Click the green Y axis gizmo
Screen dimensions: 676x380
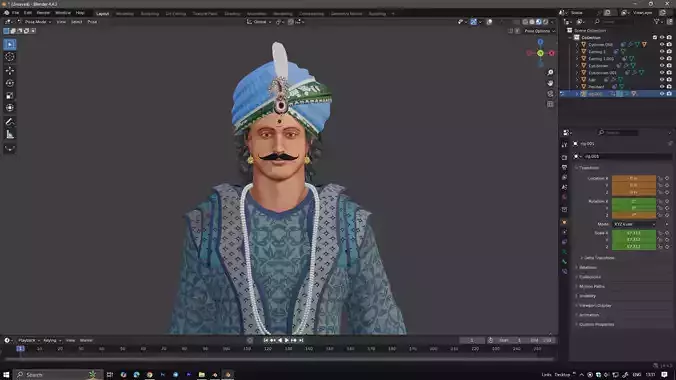[540, 53]
